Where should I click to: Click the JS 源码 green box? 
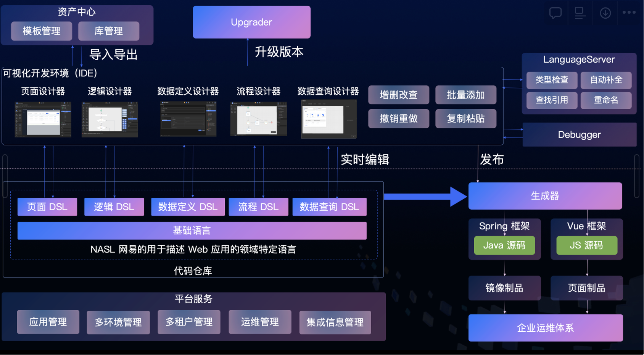point(587,245)
